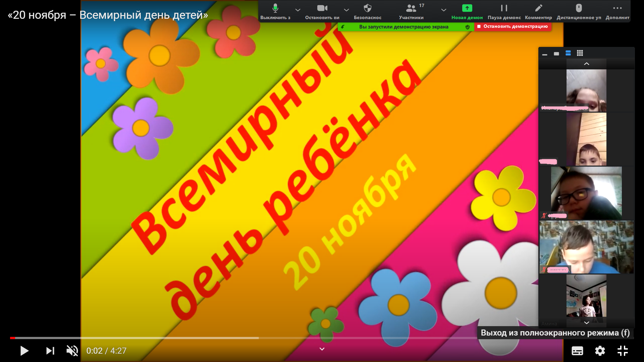Play the YouTube video

tap(24, 351)
